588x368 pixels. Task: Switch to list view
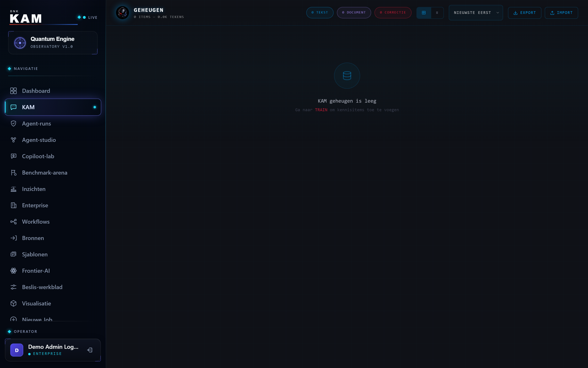click(437, 13)
